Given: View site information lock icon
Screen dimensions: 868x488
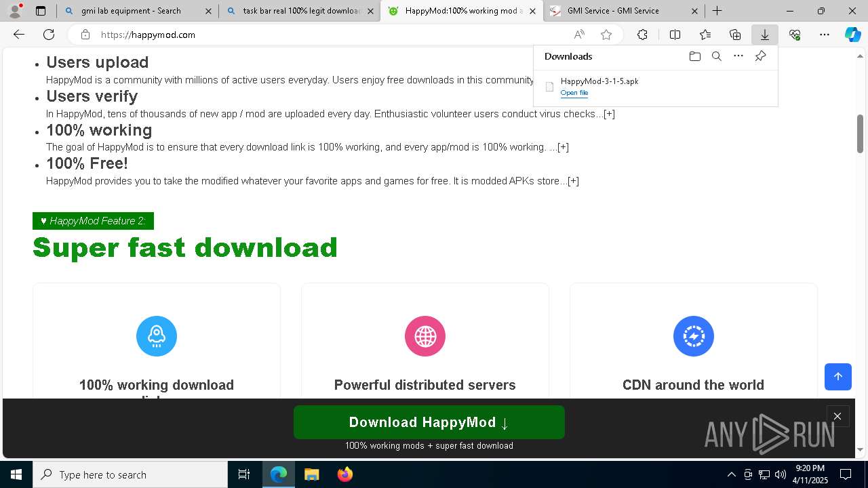Looking at the screenshot, I should pos(85,35).
